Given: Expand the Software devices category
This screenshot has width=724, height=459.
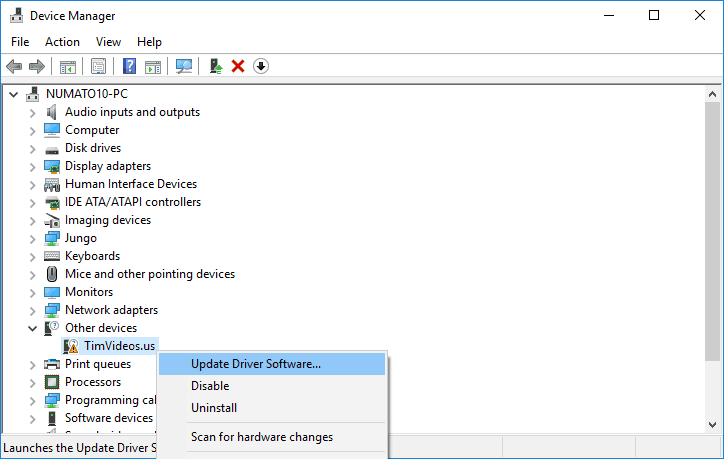Looking at the screenshot, I should pyautogui.click(x=32, y=419).
